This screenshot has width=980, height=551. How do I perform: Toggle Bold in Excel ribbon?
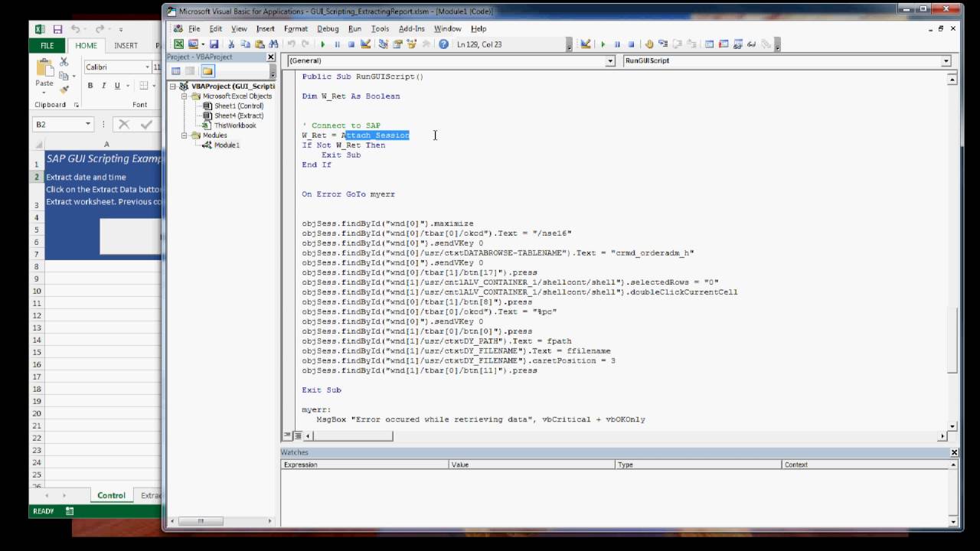point(90,86)
